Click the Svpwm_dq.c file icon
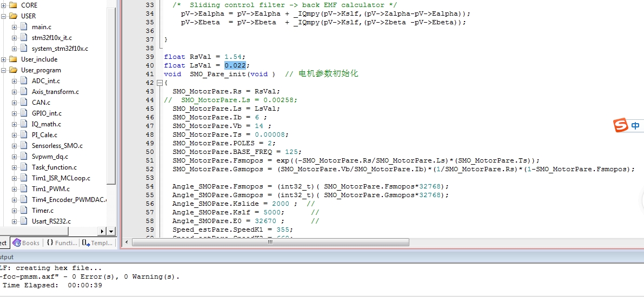Image resolution: width=644 pixels, height=297 pixels. coord(23,156)
